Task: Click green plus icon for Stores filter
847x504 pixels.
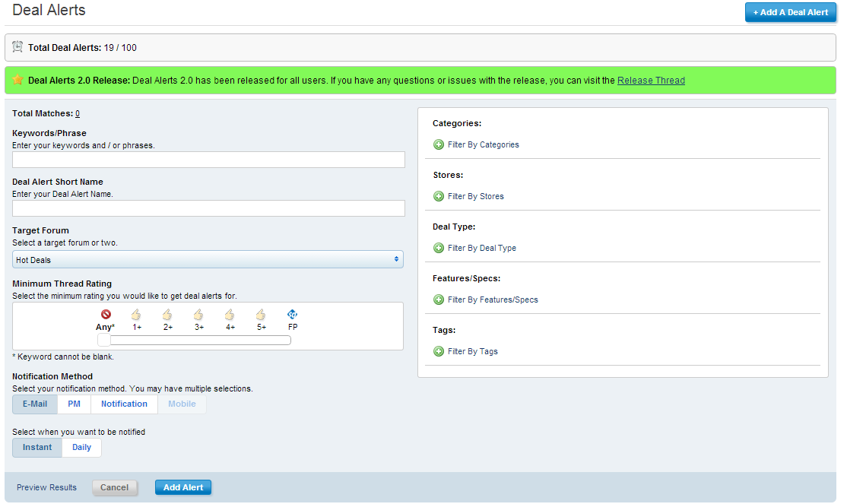Action: click(x=439, y=196)
